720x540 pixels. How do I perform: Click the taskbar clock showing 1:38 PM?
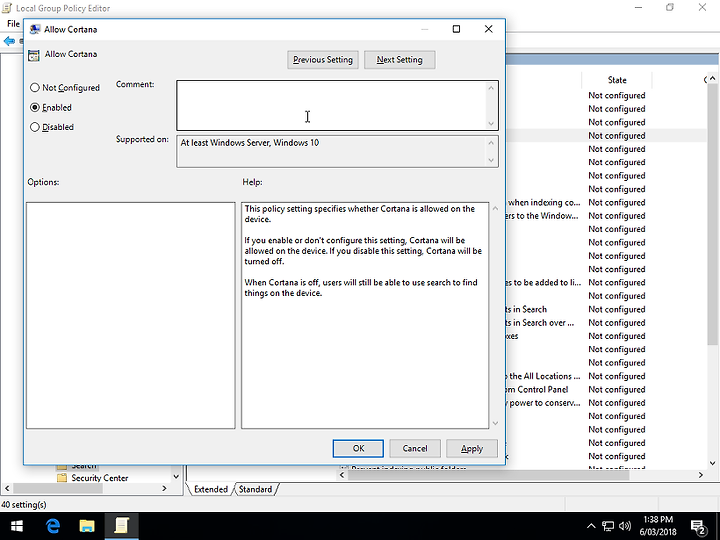point(658,526)
